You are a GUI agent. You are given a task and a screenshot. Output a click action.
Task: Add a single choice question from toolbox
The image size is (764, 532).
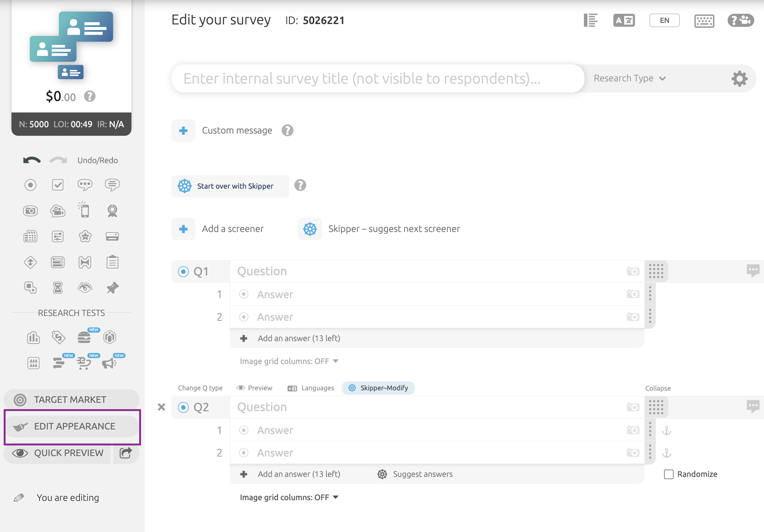click(30, 185)
